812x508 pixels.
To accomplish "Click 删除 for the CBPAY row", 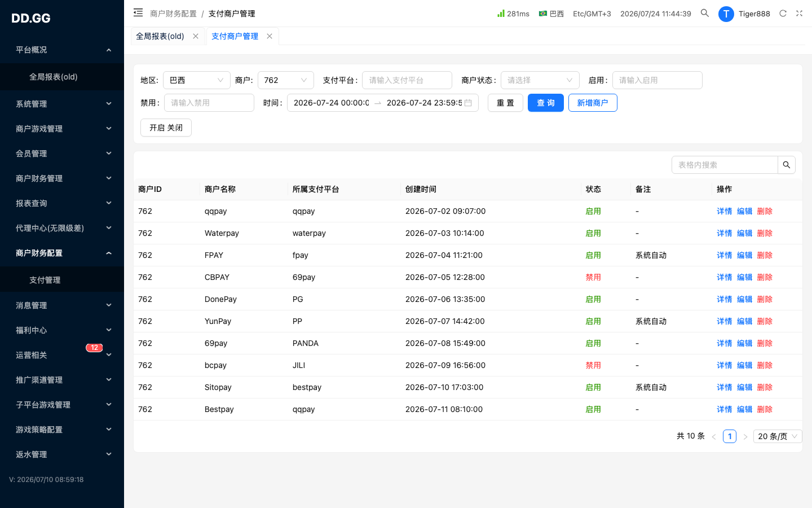I will (x=765, y=277).
